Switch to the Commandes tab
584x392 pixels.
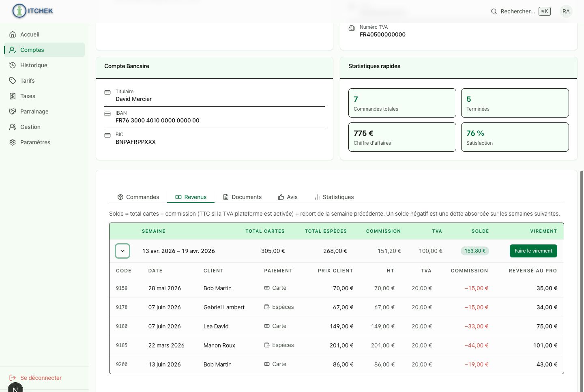(x=138, y=197)
